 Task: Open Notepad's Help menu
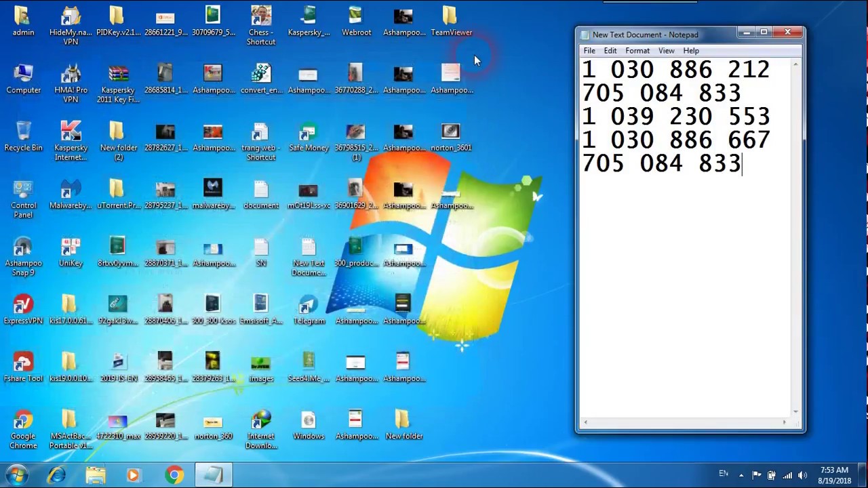click(691, 51)
